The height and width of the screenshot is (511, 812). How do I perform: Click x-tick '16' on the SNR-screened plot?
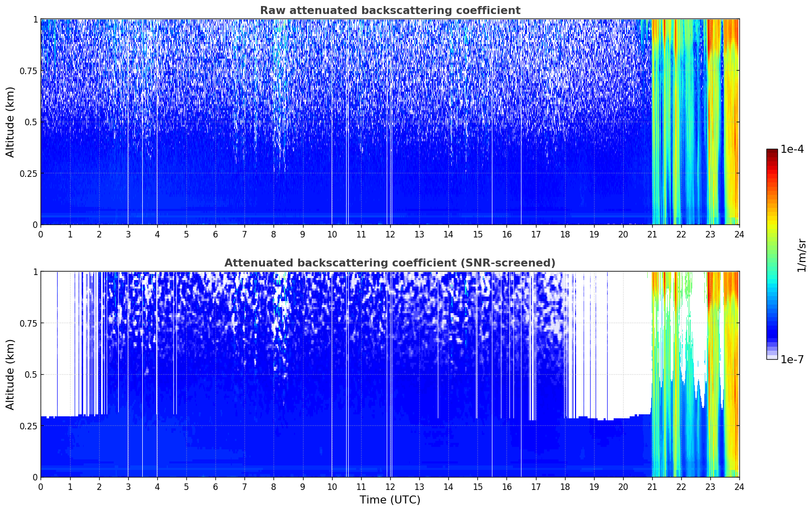coord(506,486)
